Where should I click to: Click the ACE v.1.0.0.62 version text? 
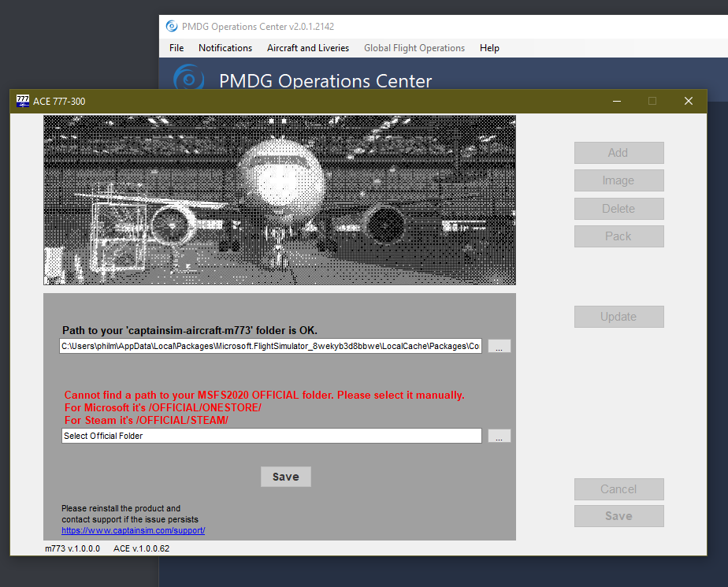pos(142,548)
